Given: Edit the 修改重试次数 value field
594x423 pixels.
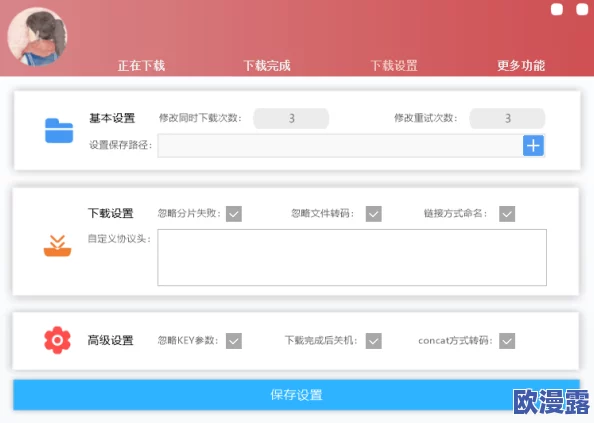Looking at the screenshot, I should pyautogui.click(x=507, y=119).
